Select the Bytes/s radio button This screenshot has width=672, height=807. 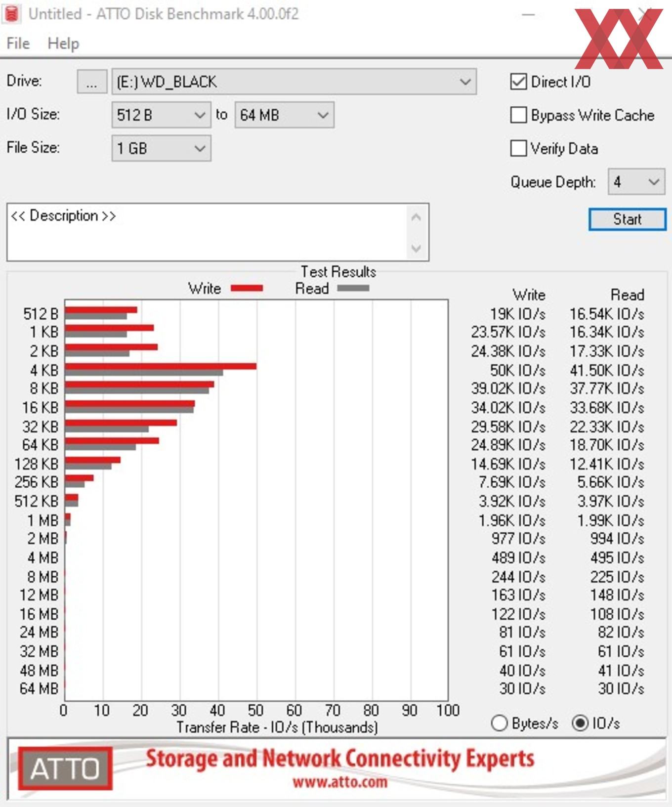[x=499, y=723]
